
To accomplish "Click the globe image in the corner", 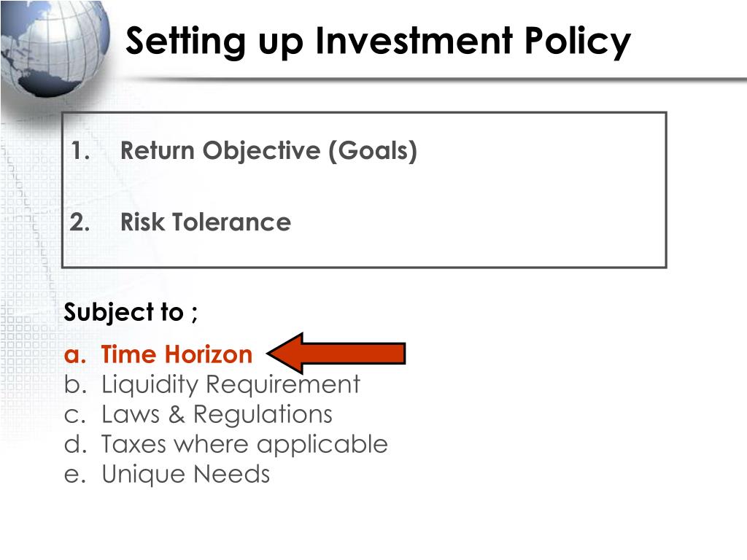I will point(55,47).
